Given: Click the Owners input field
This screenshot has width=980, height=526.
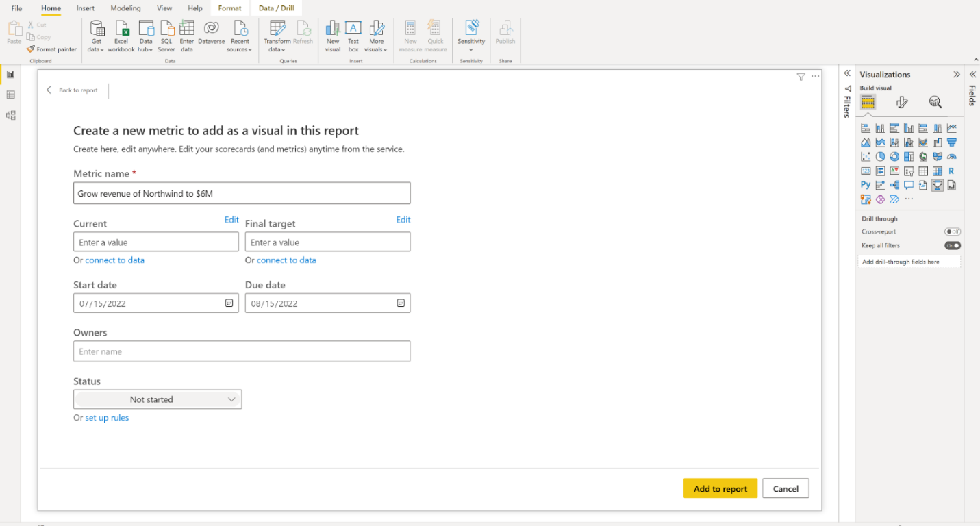Looking at the screenshot, I should pyautogui.click(x=242, y=351).
